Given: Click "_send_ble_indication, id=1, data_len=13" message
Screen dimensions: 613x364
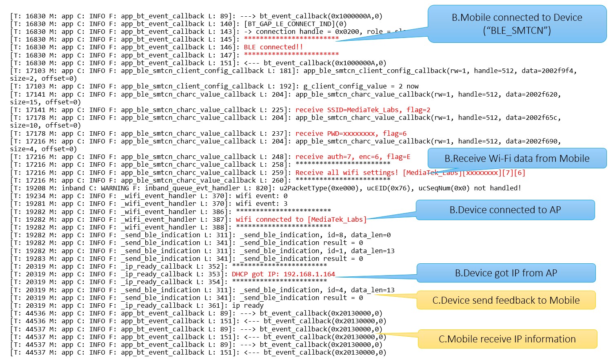Looking at the screenshot, I should click(317, 251).
